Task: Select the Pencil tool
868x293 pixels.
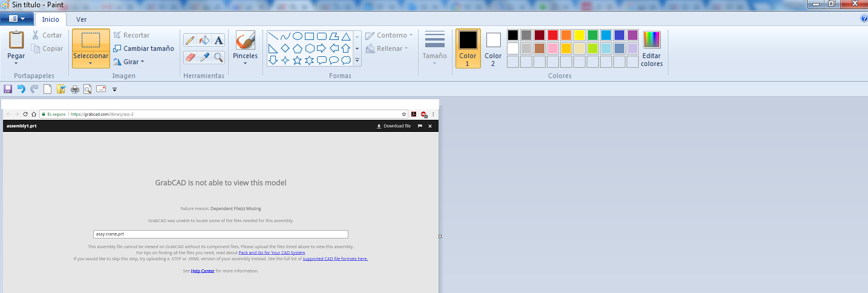Action: tap(190, 41)
